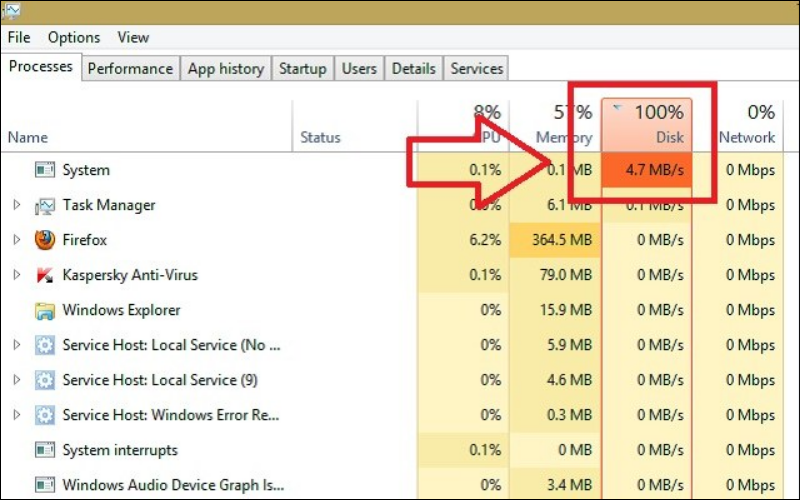
Task: Expand Service Host: Local Service (9)
Action: pyautogui.click(x=17, y=380)
